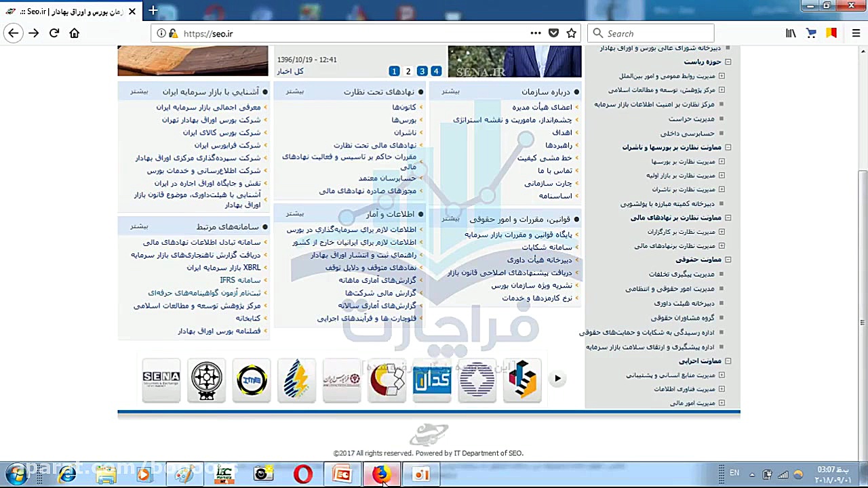The width and height of the screenshot is (868, 488).
Task: Open حسابرسی داخلی in the sidebar tree
Action: click(x=688, y=134)
